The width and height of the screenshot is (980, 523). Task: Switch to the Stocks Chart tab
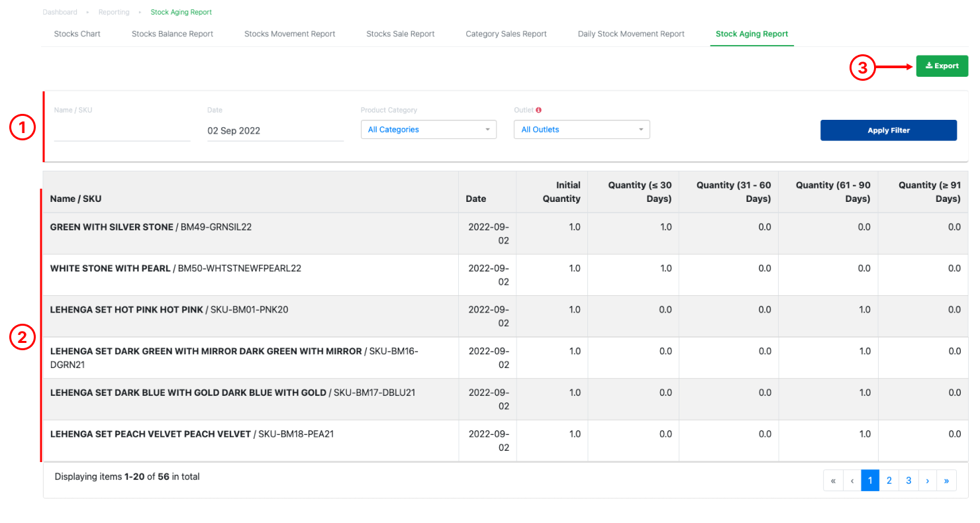pyautogui.click(x=77, y=34)
